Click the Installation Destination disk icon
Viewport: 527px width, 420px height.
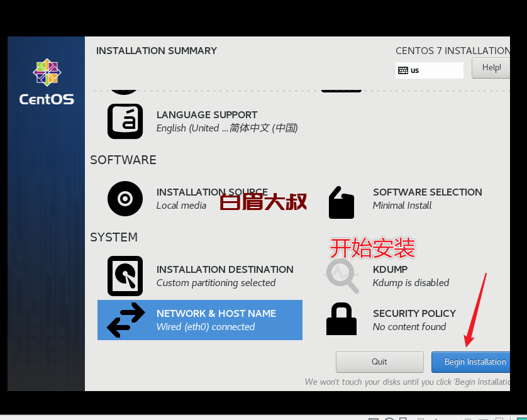click(x=125, y=276)
